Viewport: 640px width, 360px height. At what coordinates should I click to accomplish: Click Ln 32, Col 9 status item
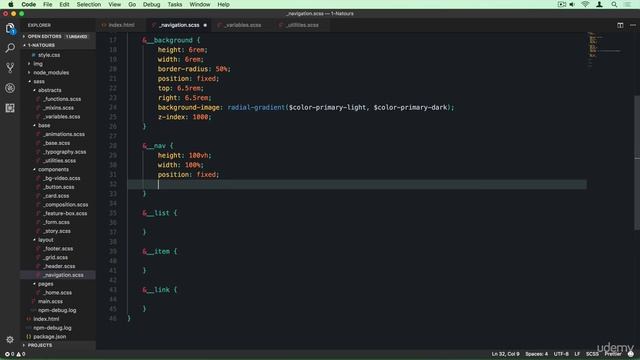[x=505, y=354]
